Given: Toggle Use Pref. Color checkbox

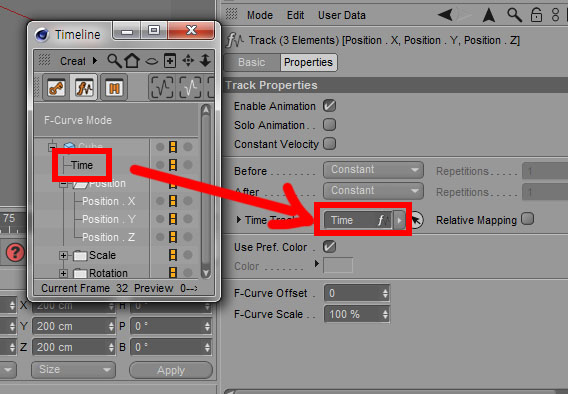Looking at the screenshot, I should point(329,247).
